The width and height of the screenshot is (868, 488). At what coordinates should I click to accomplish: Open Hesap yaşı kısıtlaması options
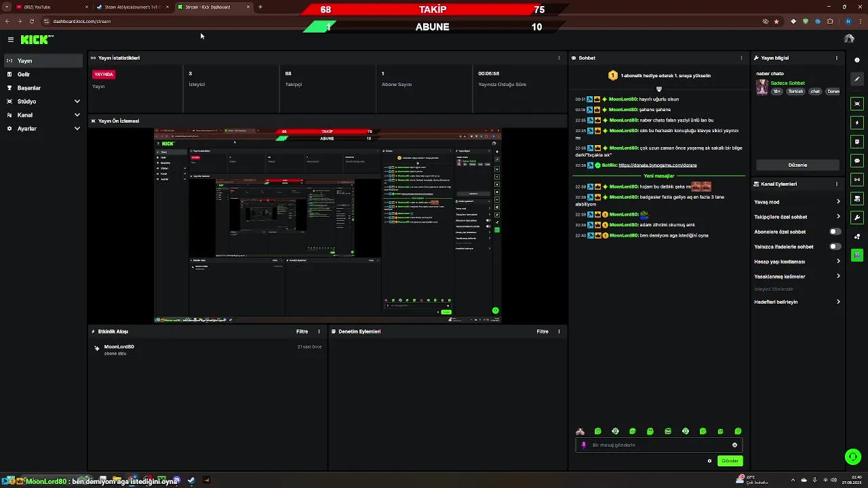[x=797, y=262]
